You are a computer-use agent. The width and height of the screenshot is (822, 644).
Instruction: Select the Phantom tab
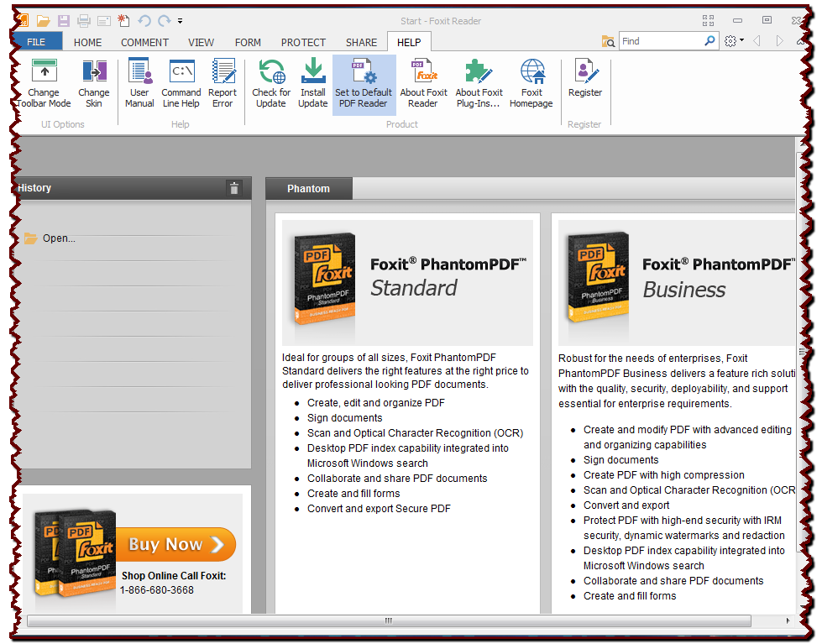[x=309, y=189]
